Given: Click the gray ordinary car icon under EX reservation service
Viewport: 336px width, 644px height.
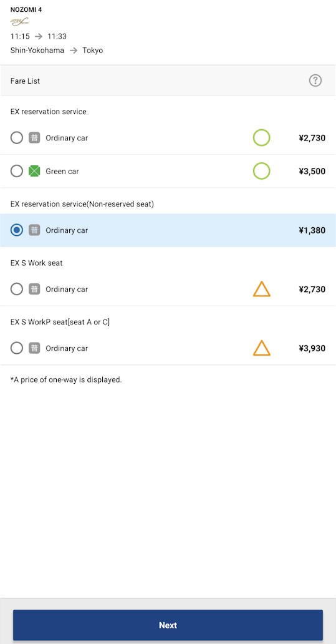Looking at the screenshot, I should 34,137.
